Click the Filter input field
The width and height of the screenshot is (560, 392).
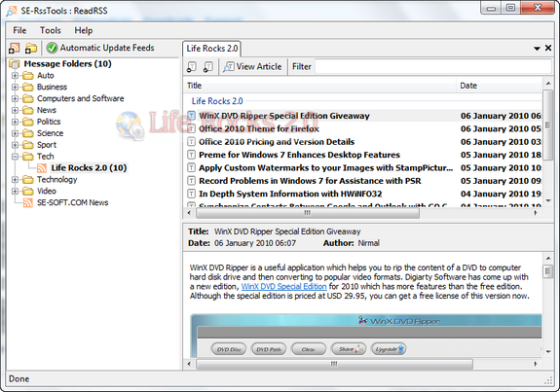433,67
